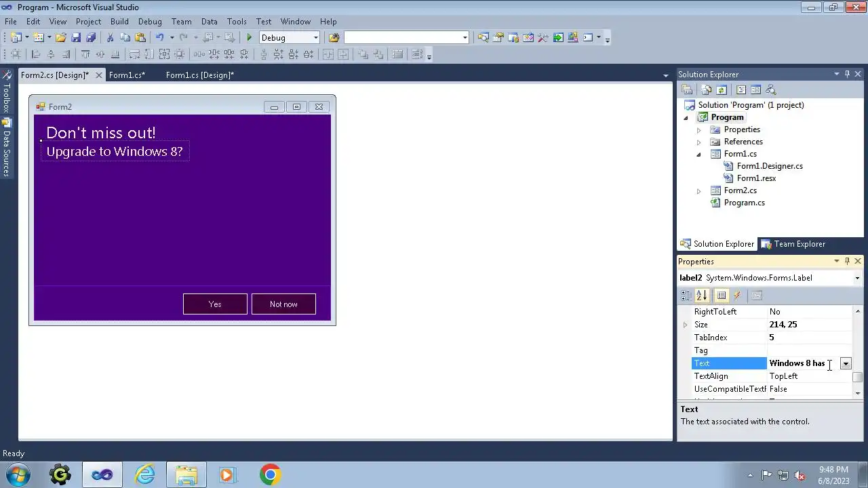Image resolution: width=868 pixels, height=488 pixels.
Task: Start debugging with the green play icon
Action: click(250, 38)
